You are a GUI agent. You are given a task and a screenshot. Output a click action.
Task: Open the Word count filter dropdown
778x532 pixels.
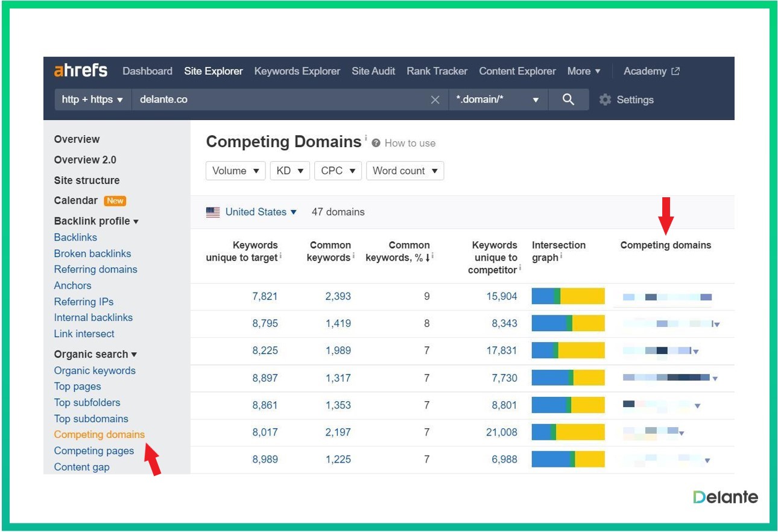[x=405, y=171]
